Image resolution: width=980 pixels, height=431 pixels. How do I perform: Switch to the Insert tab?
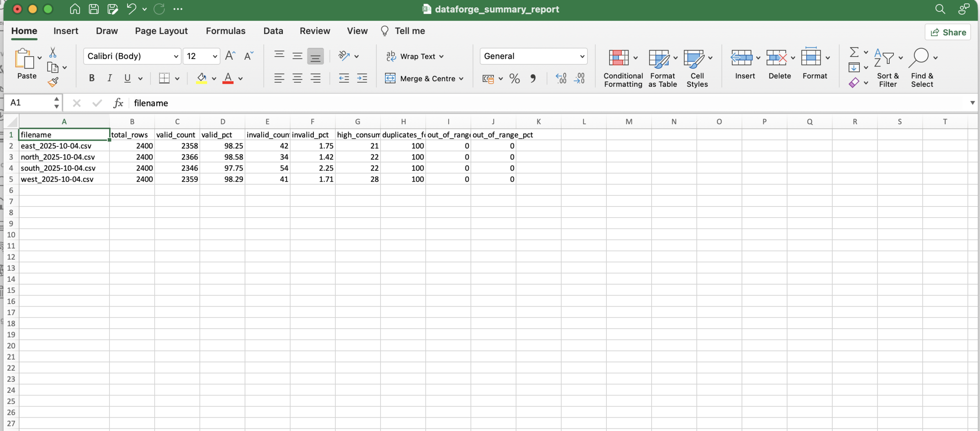pyautogui.click(x=66, y=31)
